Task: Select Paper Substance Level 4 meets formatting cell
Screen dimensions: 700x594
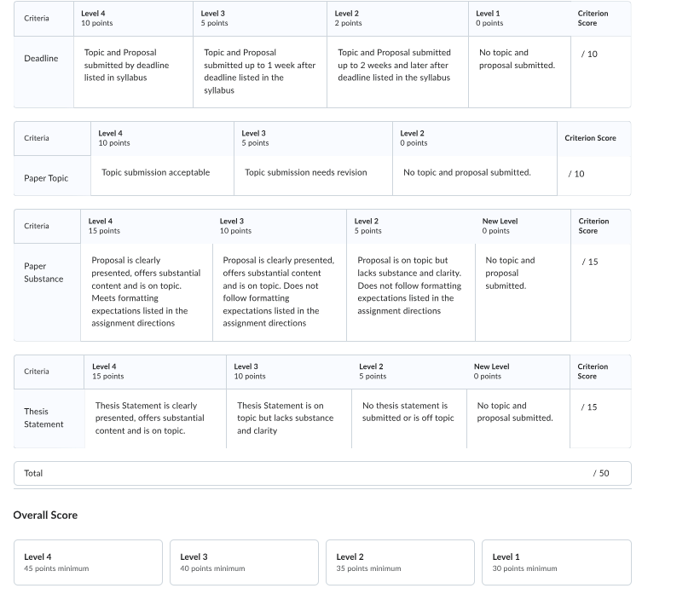Action: [x=147, y=292]
